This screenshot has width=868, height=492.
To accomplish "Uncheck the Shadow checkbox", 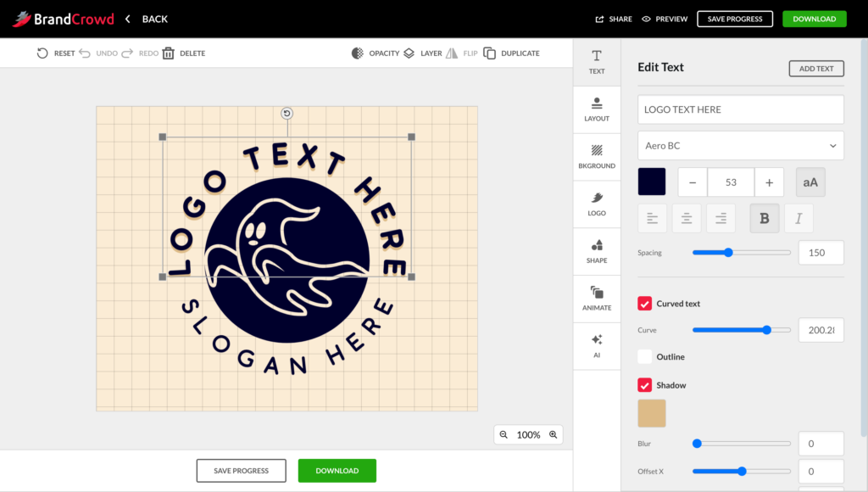I will tap(645, 385).
